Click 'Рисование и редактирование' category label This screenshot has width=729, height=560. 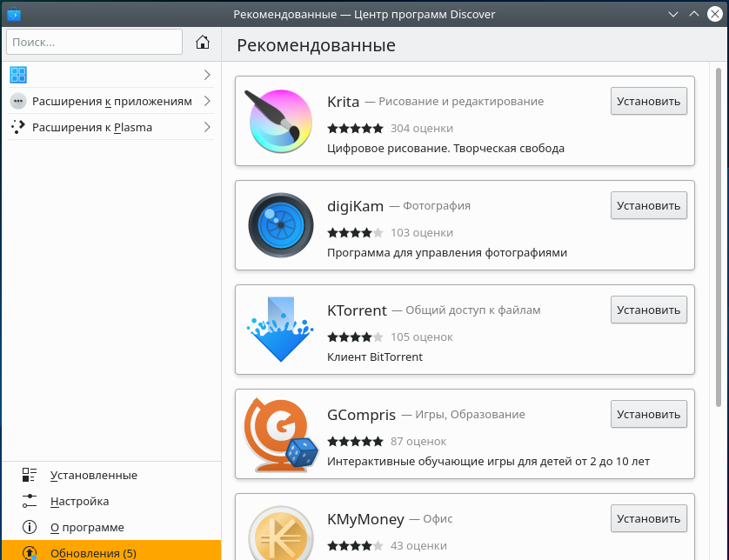[461, 102]
